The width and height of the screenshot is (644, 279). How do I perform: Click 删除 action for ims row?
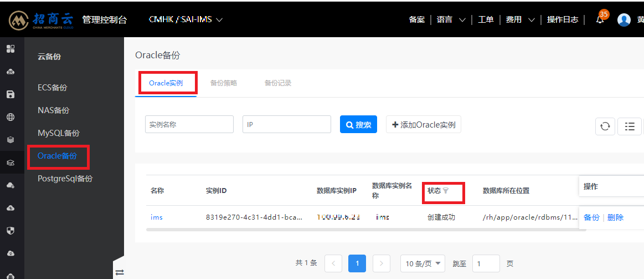coord(615,217)
